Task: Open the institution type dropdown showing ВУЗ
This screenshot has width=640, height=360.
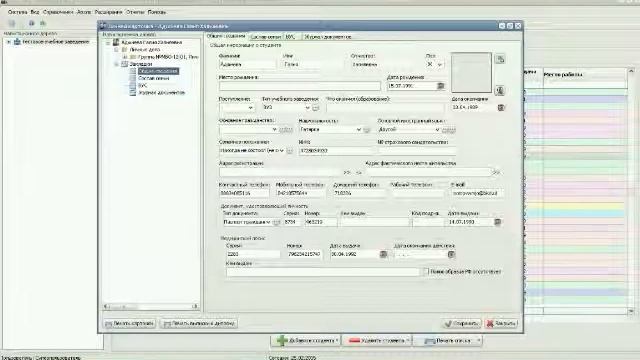Action: click(x=307, y=108)
